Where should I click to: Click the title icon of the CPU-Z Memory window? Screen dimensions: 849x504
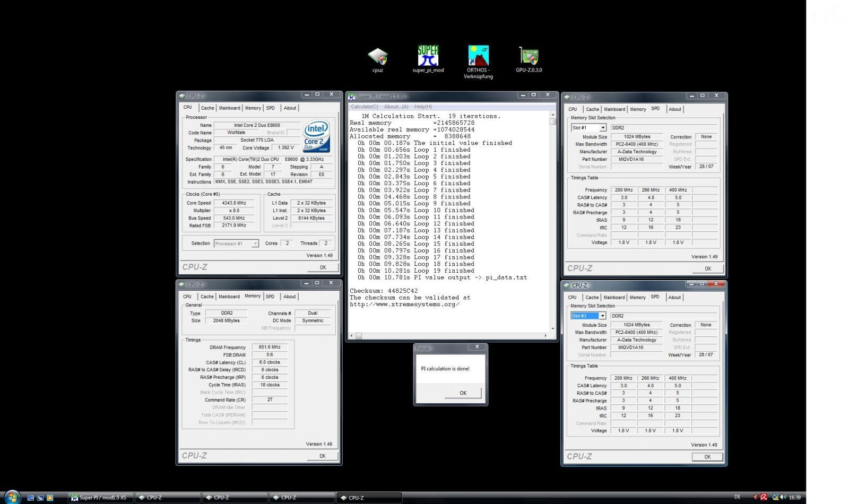[x=182, y=284]
